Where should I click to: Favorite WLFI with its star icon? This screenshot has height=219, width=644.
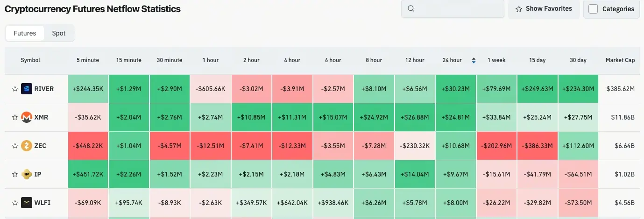(x=15, y=203)
